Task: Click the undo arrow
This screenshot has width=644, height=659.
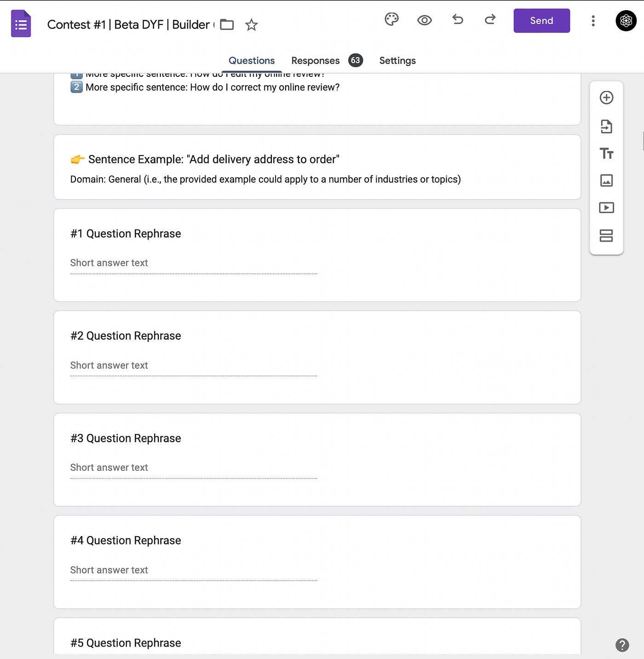Action: click(x=457, y=19)
